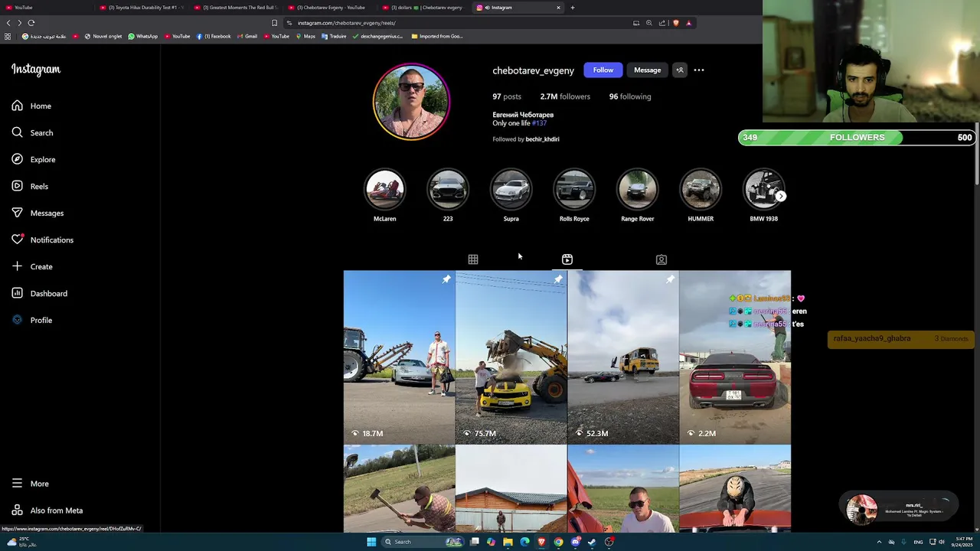Open the apps grid in bookmarks bar
Viewport: 980px width, 551px height.
(x=8, y=36)
